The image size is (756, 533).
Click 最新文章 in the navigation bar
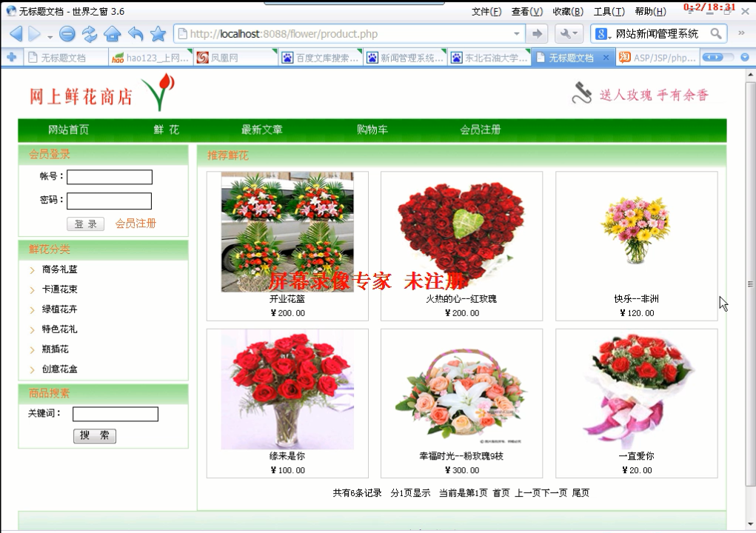click(x=262, y=130)
